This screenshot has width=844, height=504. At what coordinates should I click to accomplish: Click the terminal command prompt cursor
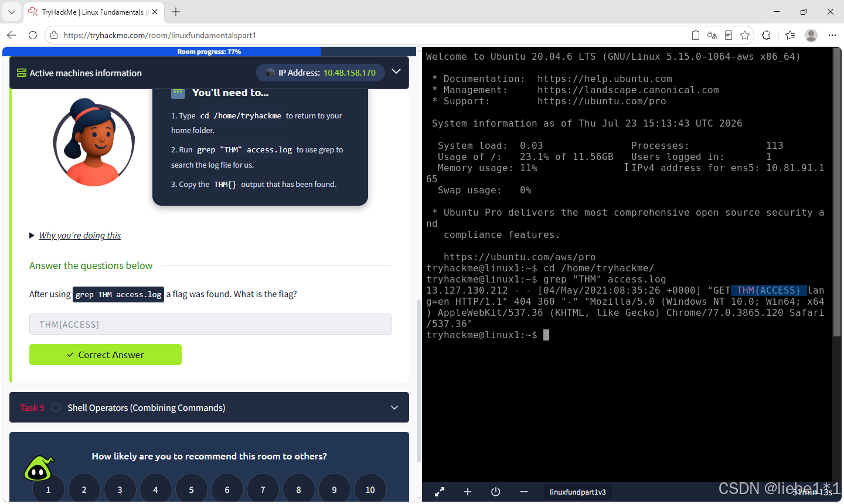point(546,335)
